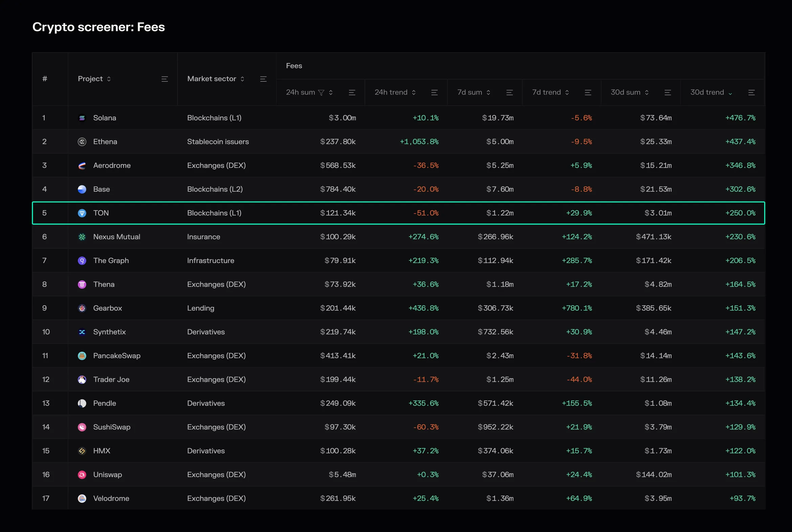Viewport: 792px width, 532px height.
Task: Click the Insurance sector cell
Action: (204, 237)
